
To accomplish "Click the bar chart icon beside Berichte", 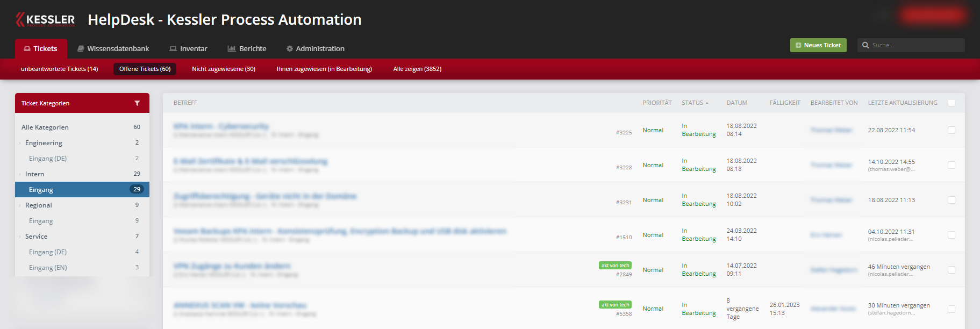I will click(x=232, y=48).
